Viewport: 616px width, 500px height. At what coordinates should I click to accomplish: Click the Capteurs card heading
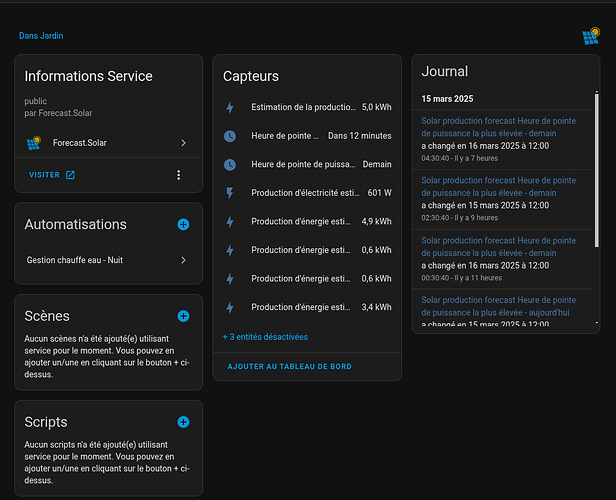251,76
